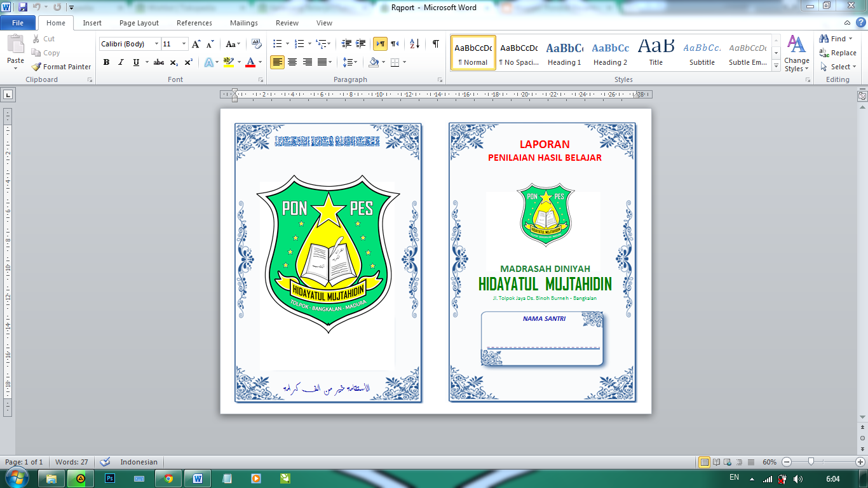
Task: Click the Clear Formatting eraser icon
Action: [x=256, y=44]
